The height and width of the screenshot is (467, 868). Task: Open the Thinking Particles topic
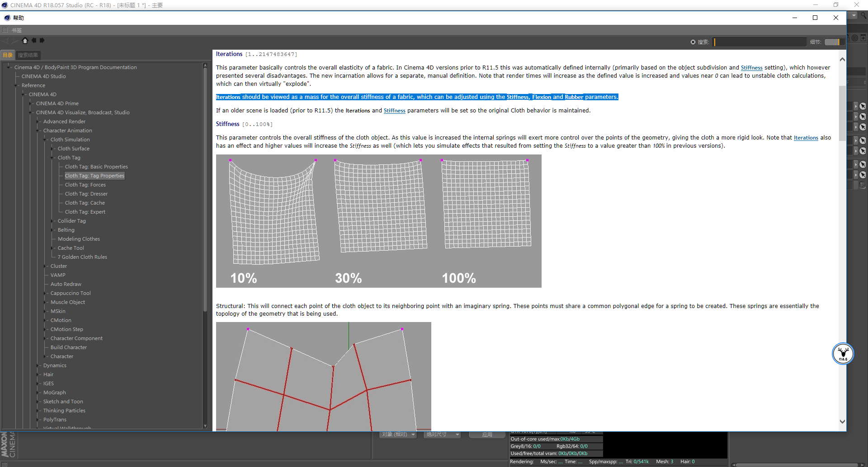click(64, 411)
